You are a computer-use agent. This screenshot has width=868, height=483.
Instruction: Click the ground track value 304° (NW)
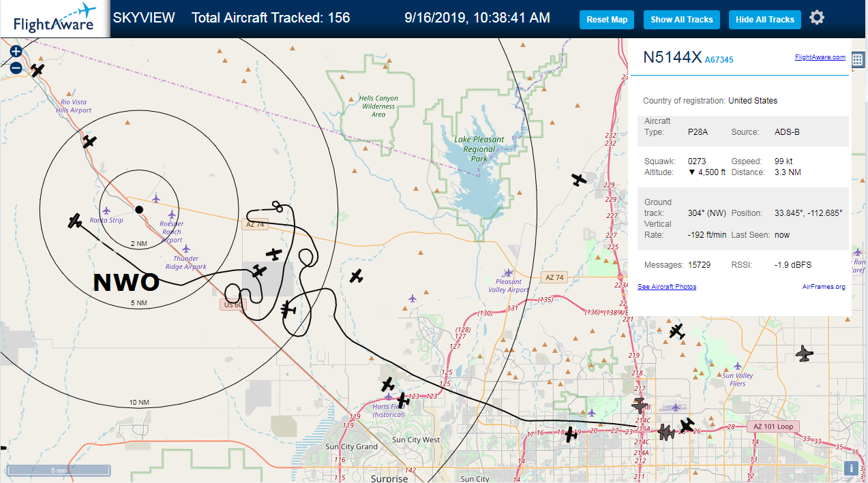click(x=707, y=213)
